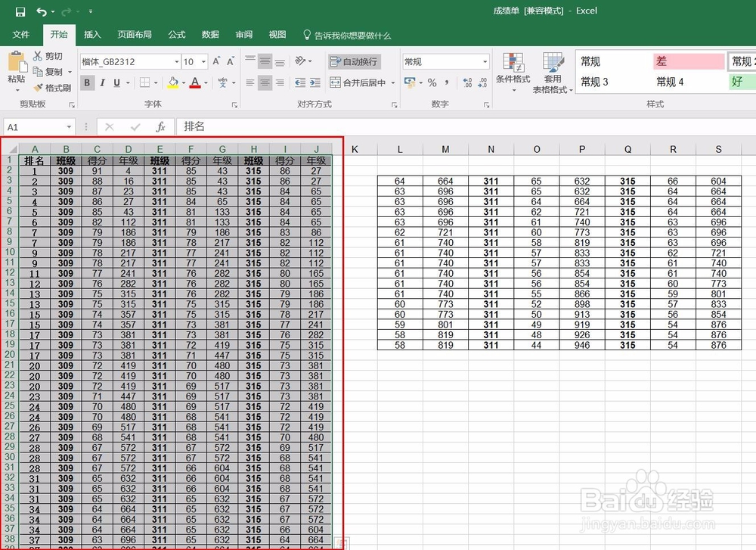Viewport: 756px width, 550px height.
Task: Click the Paste clipboard icon
Action: pos(17,63)
